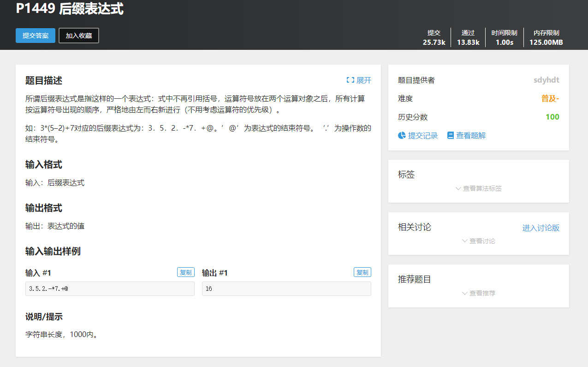Click the sample output box showing 16
This screenshot has width=588, height=367.
[x=286, y=289]
